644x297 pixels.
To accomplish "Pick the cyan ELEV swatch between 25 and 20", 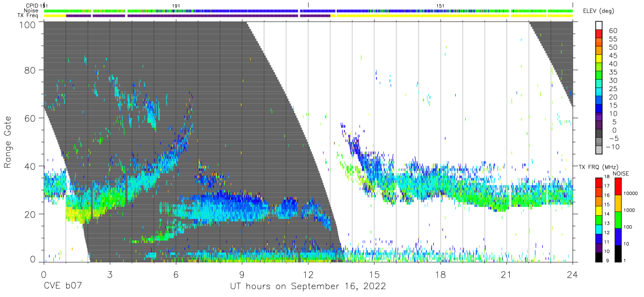I will [x=599, y=93].
